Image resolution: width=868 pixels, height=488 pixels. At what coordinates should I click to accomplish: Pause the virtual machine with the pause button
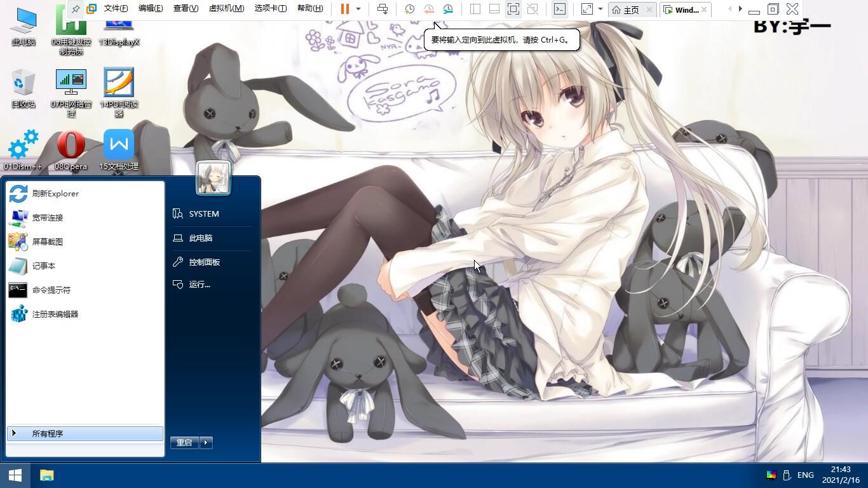tap(344, 9)
